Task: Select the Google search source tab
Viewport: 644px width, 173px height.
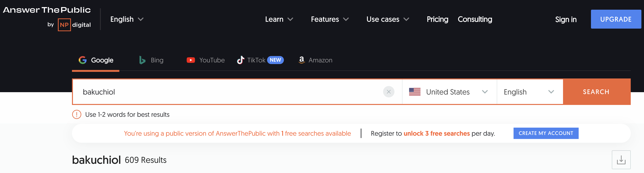Action: tap(96, 60)
